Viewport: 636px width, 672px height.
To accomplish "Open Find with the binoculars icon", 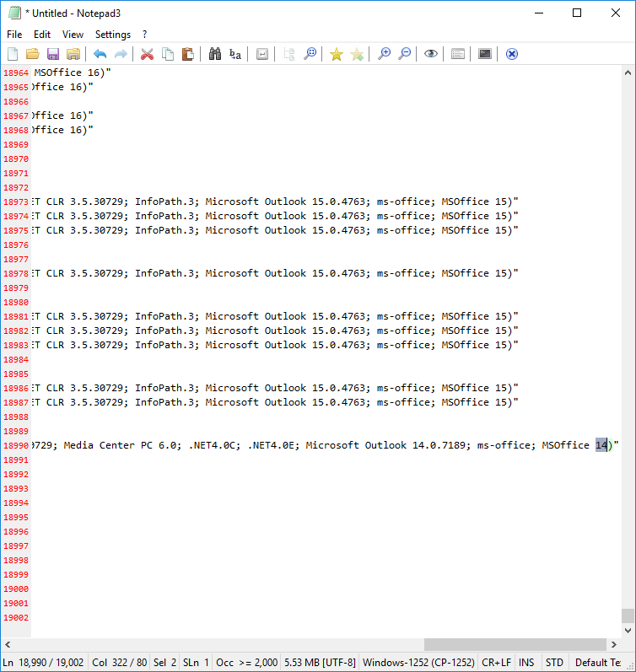I will (x=215, y=54).
